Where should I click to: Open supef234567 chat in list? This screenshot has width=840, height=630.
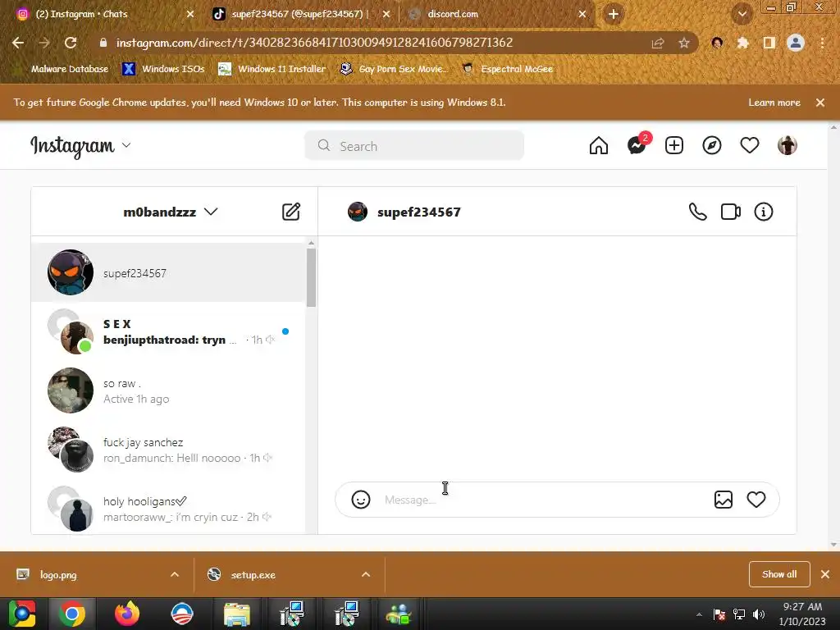click(x=168, y=272)
